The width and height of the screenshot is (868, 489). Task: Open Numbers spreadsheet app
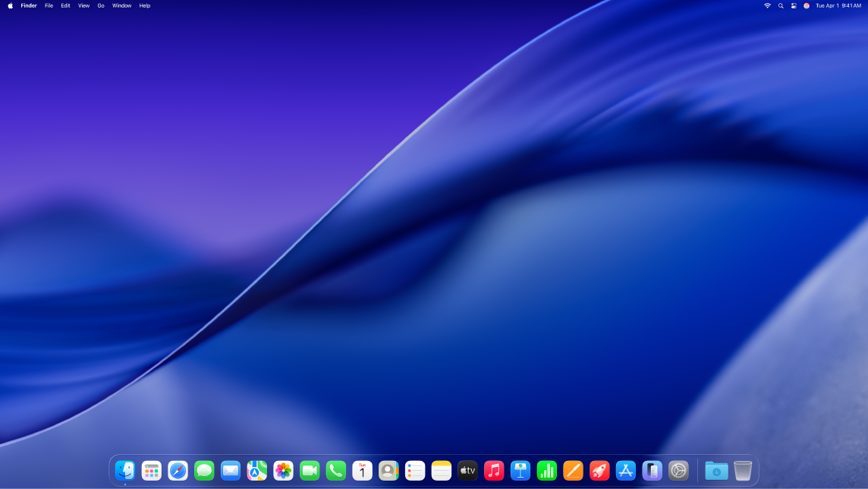pyautogui.click(x=547, y=471)
